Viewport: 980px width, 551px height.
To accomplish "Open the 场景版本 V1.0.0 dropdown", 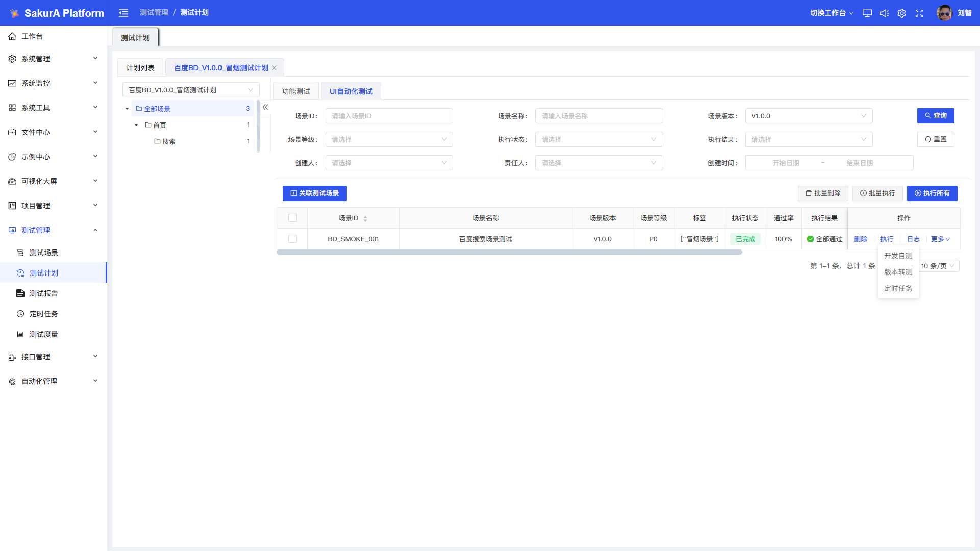I will (808, 116).
